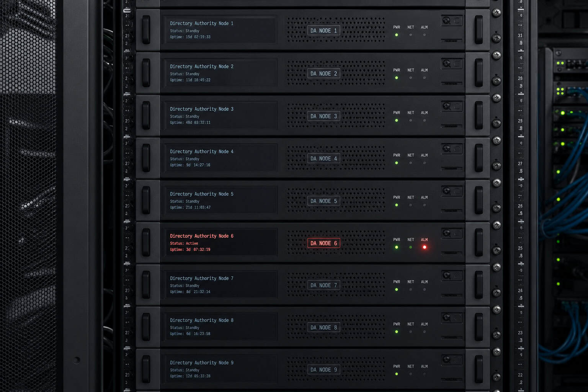The height and width of the screenshot is (392, 588).
Task: Click uptime '21d 11:03:47' on Node 5
Action: pos(198,207)
